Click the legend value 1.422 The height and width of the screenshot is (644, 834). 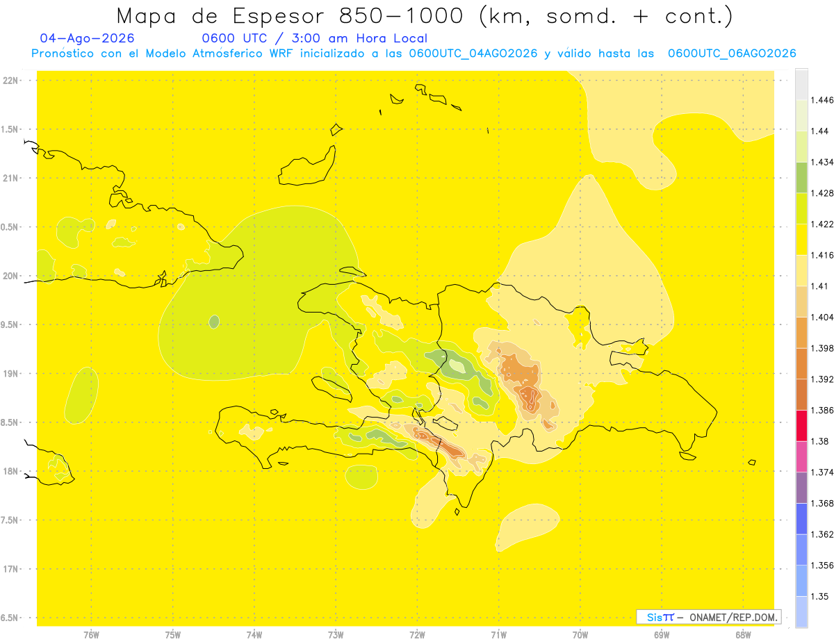click(821, 224)
